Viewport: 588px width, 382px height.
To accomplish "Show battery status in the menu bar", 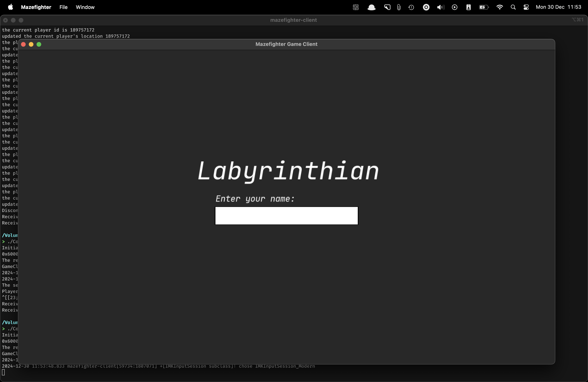I will tap(484, 7).
